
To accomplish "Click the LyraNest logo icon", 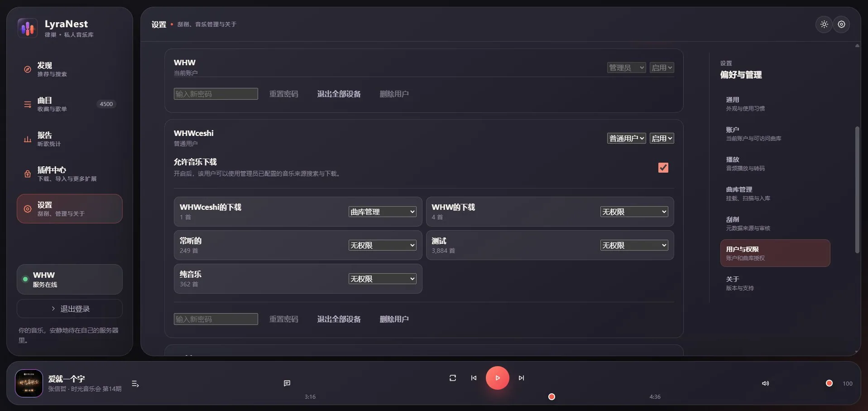I will [x=28, y=28].
